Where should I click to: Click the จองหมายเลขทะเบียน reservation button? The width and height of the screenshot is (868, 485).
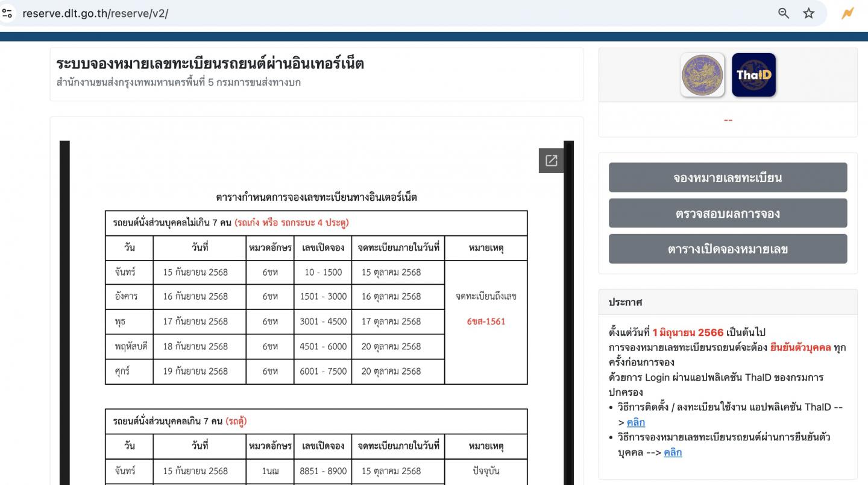pyautogui.click(x=728, y=177)
